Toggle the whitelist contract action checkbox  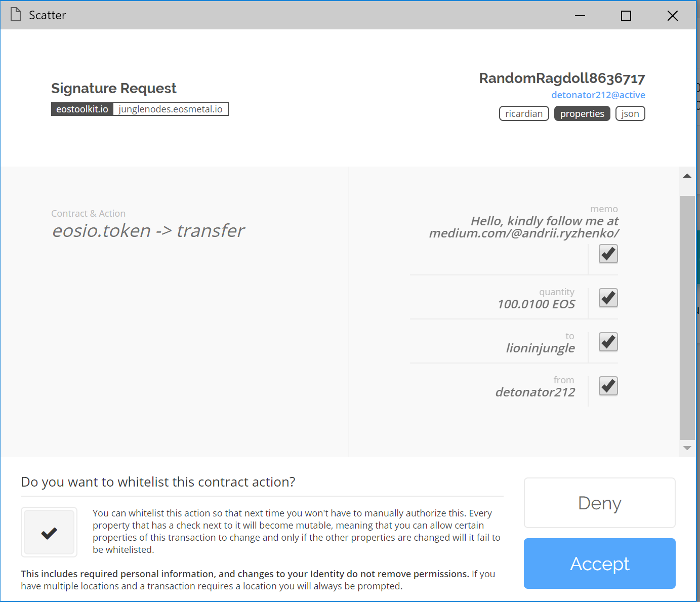[x=49, y=532]
